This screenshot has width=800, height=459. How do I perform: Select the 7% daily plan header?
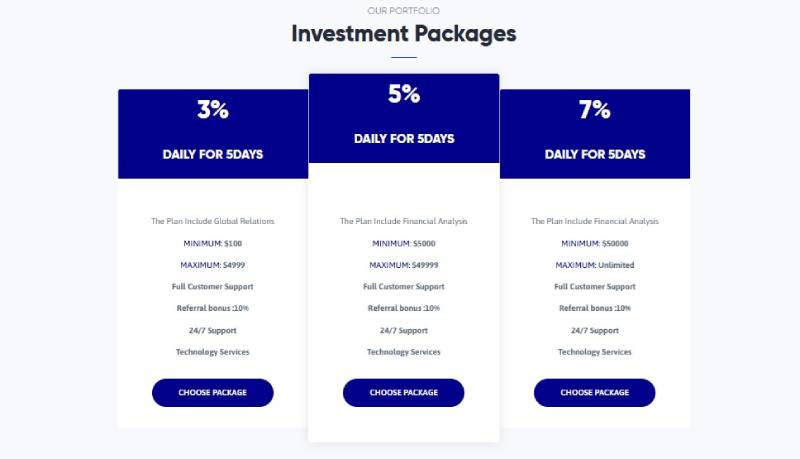click(595, 134)
